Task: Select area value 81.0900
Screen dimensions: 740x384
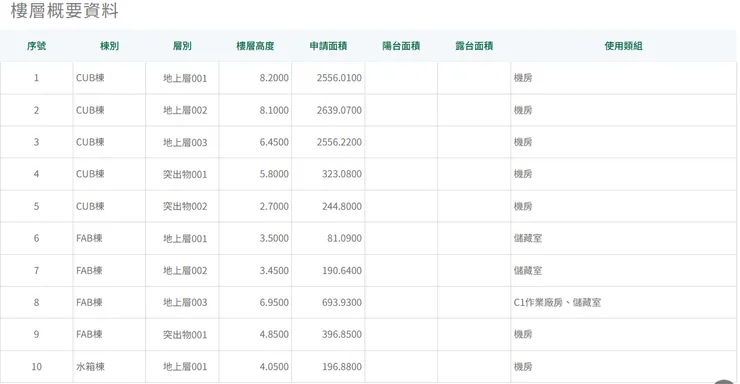Action: (x=345, y=238)
